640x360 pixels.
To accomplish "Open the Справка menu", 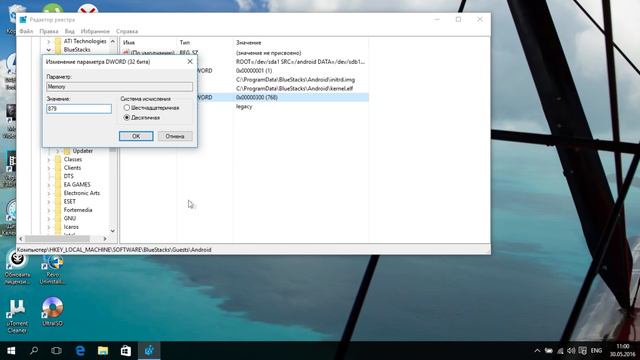I will pyautogui.click(x=127, y=31).
